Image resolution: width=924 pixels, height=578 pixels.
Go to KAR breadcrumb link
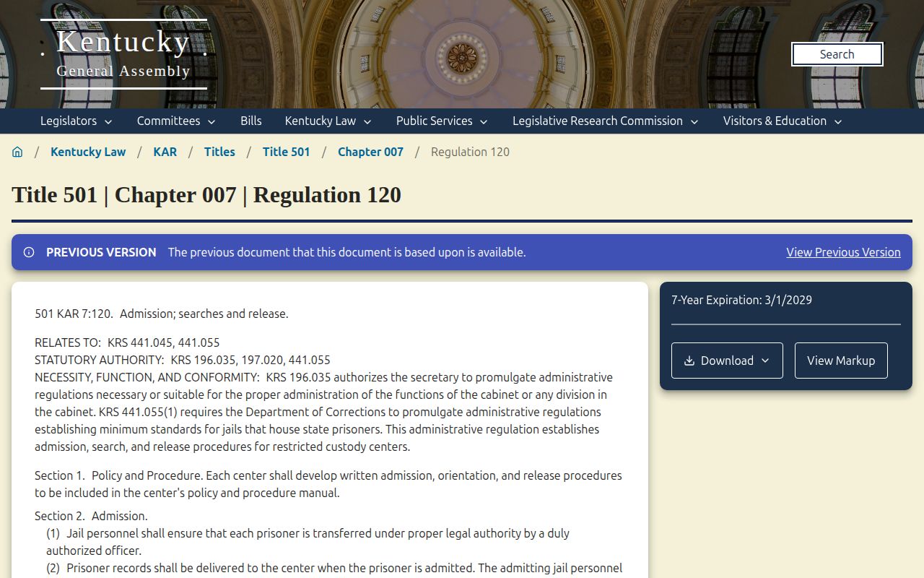pyautogui.click(x=165, y=152)
